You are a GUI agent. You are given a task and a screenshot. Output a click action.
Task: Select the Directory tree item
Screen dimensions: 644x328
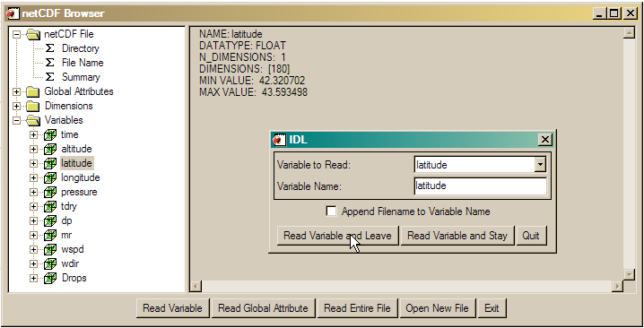(81, 48)
